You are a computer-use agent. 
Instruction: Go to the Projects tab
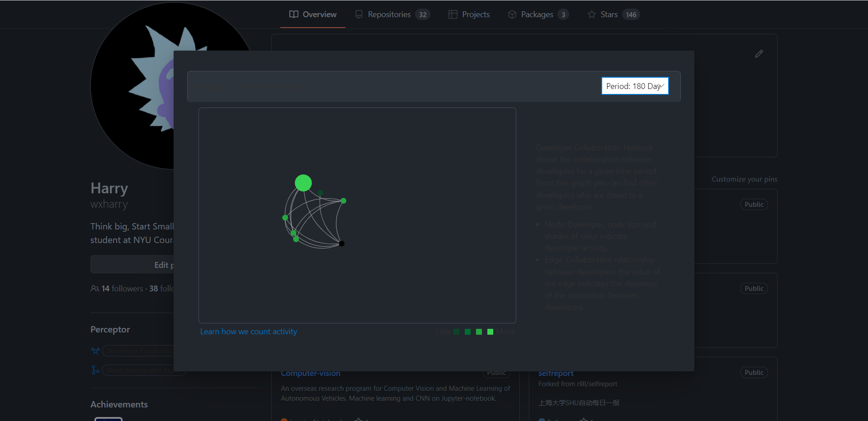coord(469,14)
